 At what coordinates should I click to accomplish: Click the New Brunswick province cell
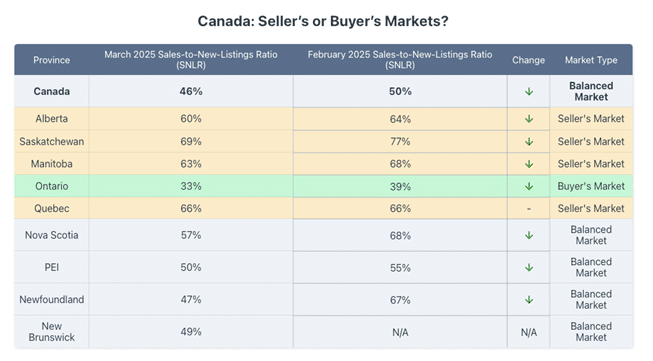[52, 332]
